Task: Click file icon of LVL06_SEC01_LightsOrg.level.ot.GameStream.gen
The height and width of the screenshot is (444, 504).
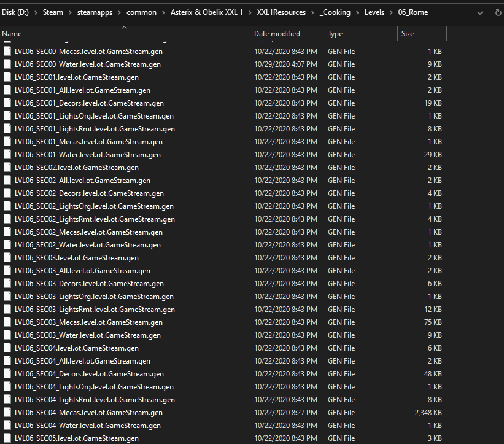Action: point(7,115)
